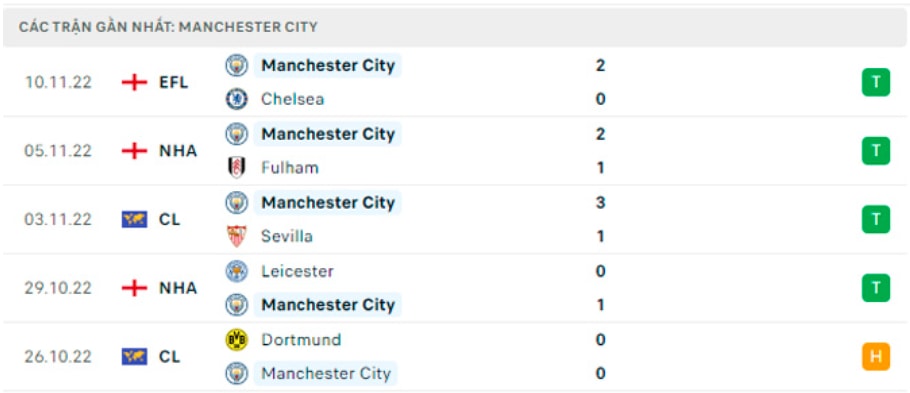Open the Leicester team link
The width and height of the screenshot is (910, 393).
point(297,271)
